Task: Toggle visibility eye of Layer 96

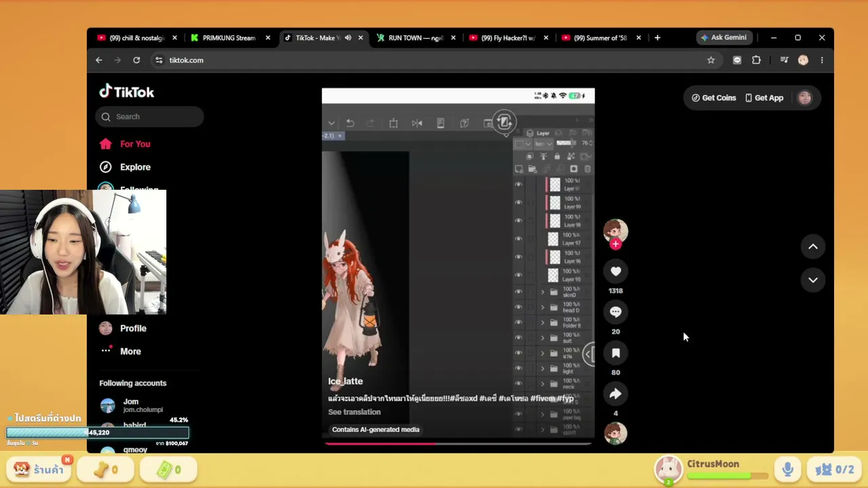Action: pos(519,257)
